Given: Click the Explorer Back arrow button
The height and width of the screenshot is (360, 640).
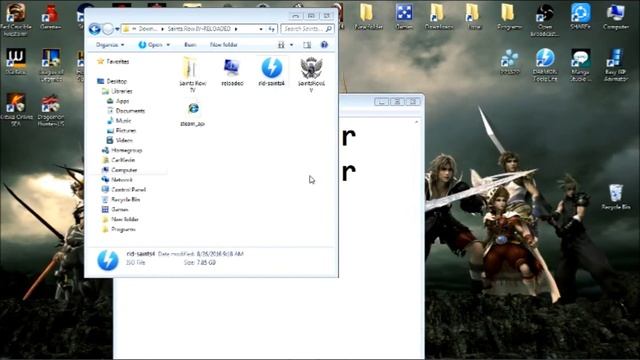Looking at the screenshot, I should pos(94,29).
